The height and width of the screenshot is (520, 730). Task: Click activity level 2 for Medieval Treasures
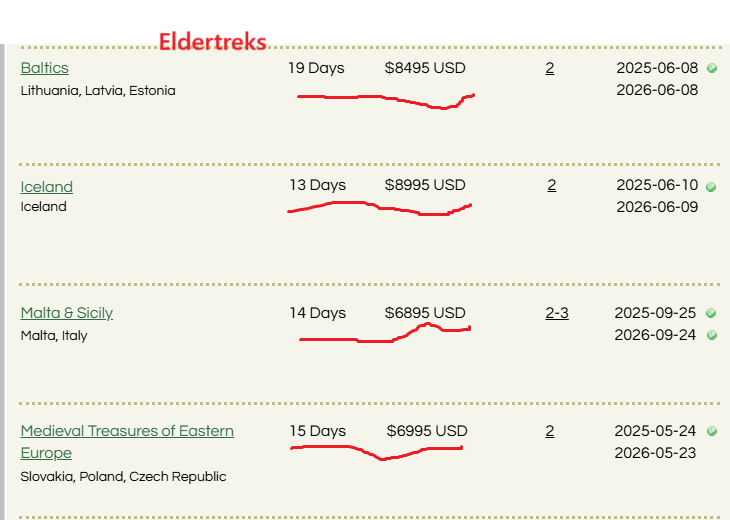pyautogui.click(x=550, y=431)
